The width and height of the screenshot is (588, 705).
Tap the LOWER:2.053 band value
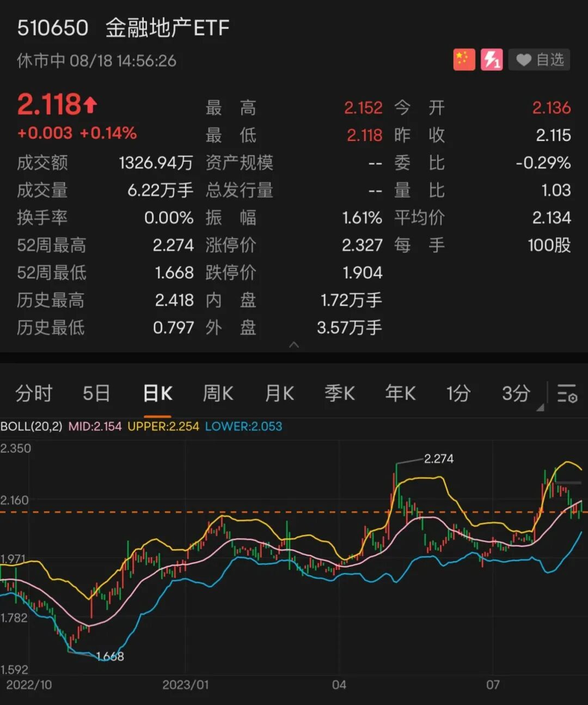point(243,427)
